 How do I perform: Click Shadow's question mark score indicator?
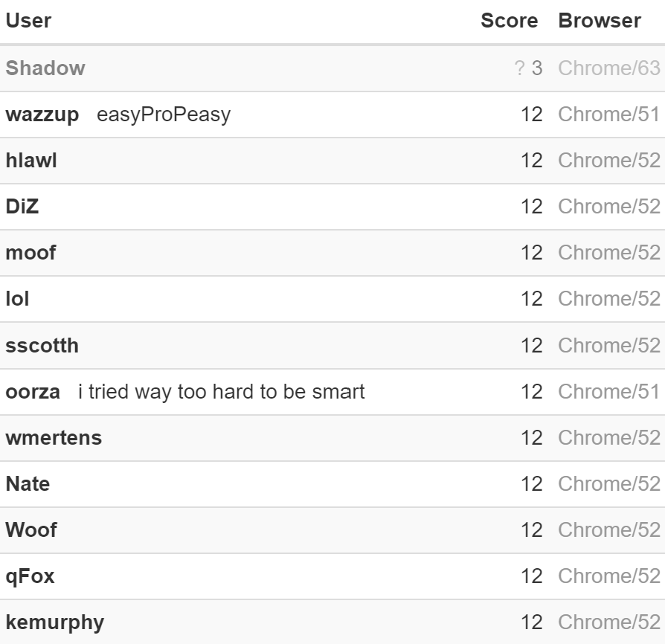pyautogui.click(x=519, y=68)
